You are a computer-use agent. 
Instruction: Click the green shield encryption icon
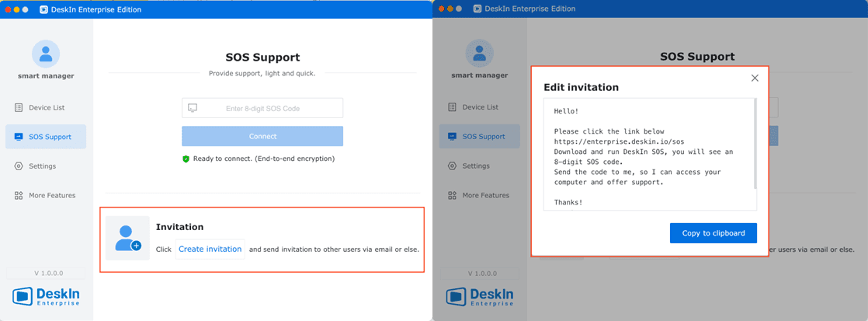(186, 159)
